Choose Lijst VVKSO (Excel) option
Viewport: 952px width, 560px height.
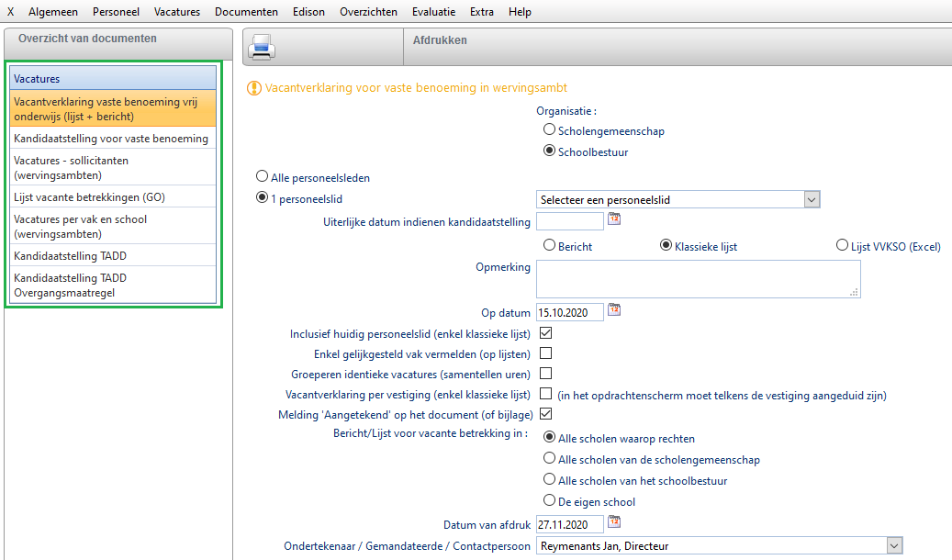842,246
